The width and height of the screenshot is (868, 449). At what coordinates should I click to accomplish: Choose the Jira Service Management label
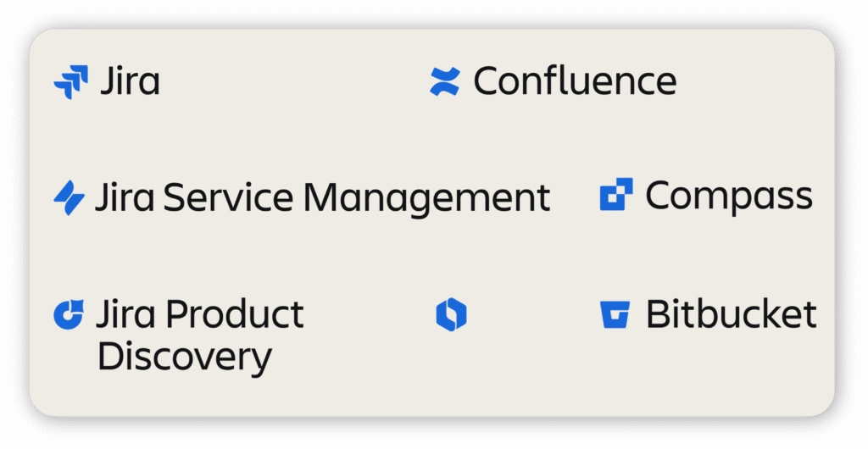(x=323, y=197)
